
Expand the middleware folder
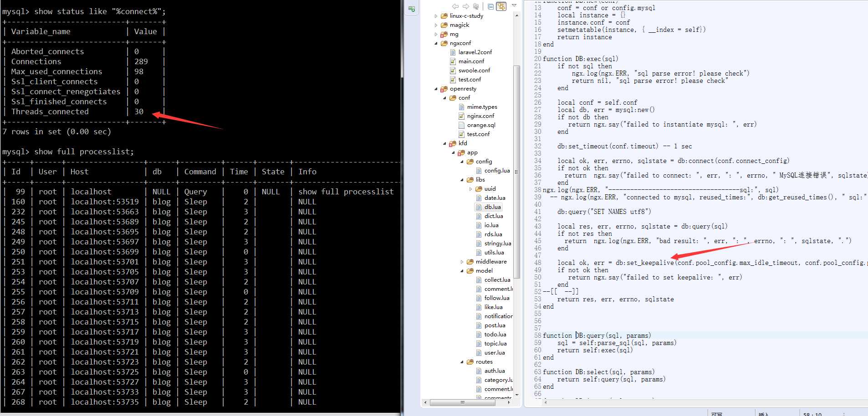pyautogui.click(x=462, y=262)
